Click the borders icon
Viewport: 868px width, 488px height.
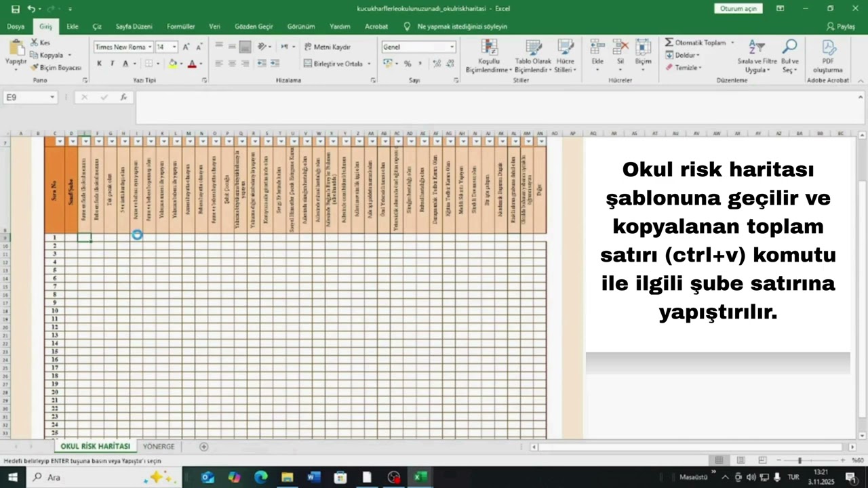coord(149,64)
